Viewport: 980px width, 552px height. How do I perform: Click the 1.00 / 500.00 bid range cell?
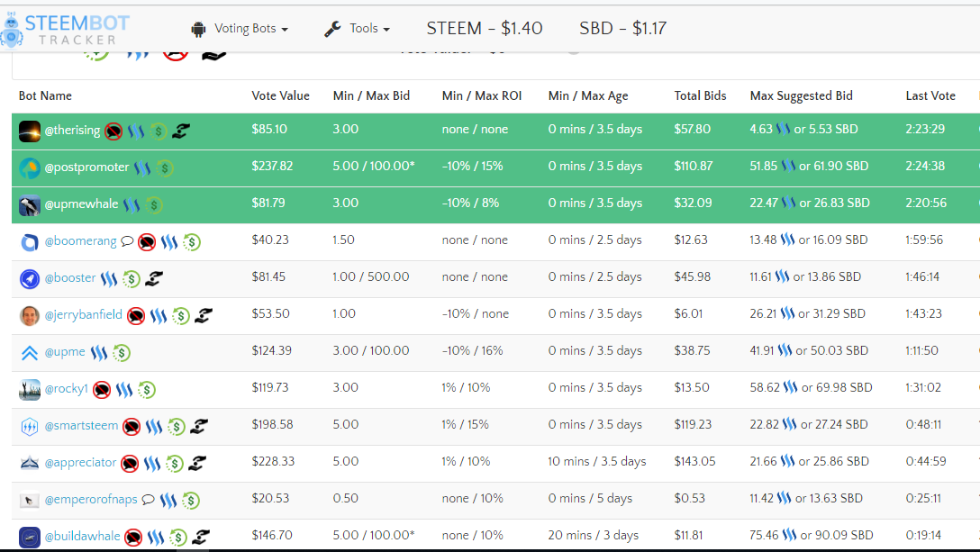point(371,277)
